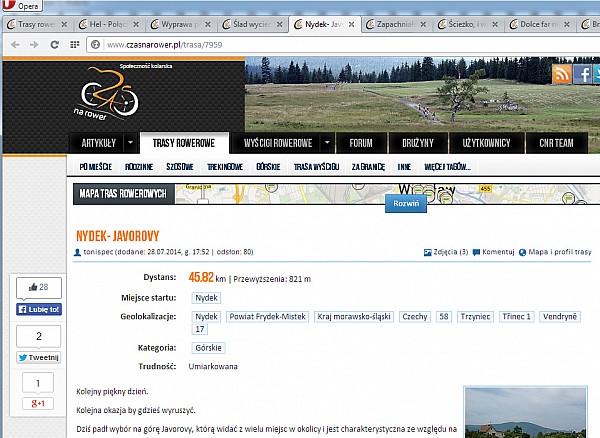This screenshot has height=438, width=600.
Task: Click the RSS feed icon
Action: coord(561,75)
